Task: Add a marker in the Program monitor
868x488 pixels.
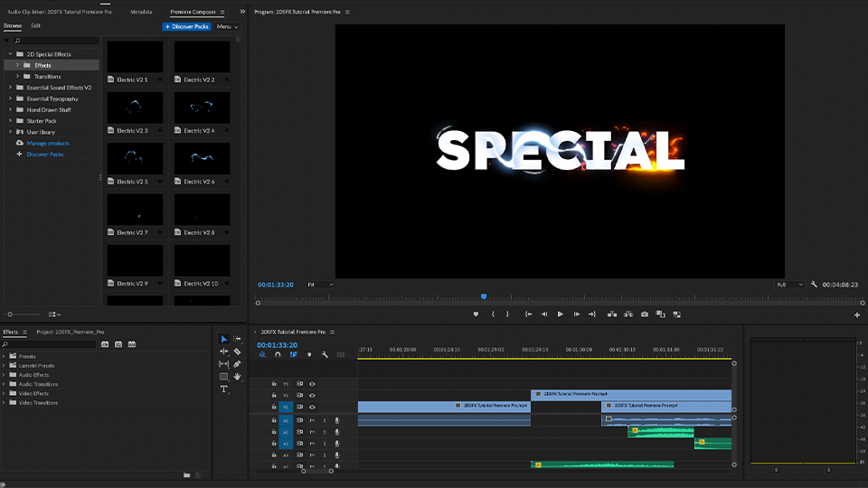Action: coord(476,314)
